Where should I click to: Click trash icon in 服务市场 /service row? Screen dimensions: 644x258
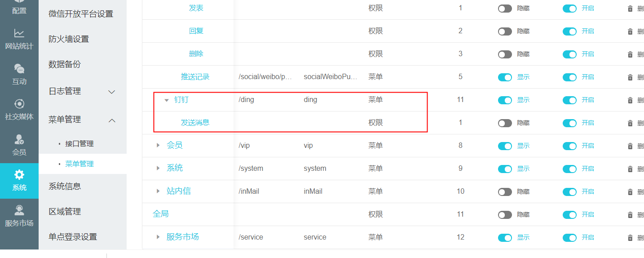pyautogui.click(x=630, y=237)
